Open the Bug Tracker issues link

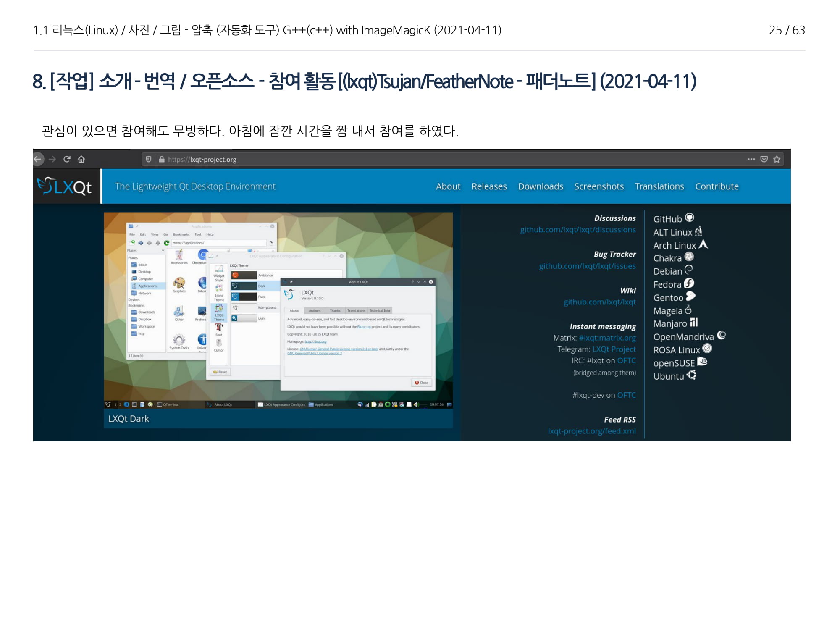[587, 266]
